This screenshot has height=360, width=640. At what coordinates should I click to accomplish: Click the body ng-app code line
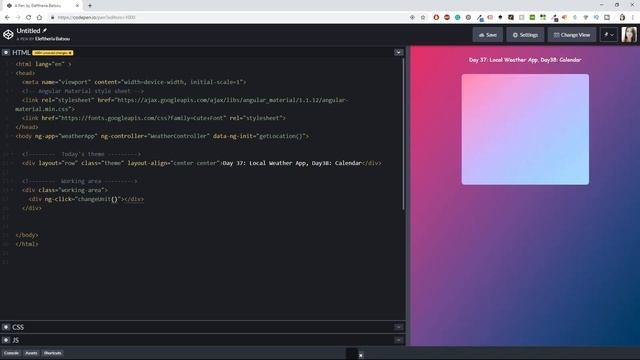click(x=162, y=136)
